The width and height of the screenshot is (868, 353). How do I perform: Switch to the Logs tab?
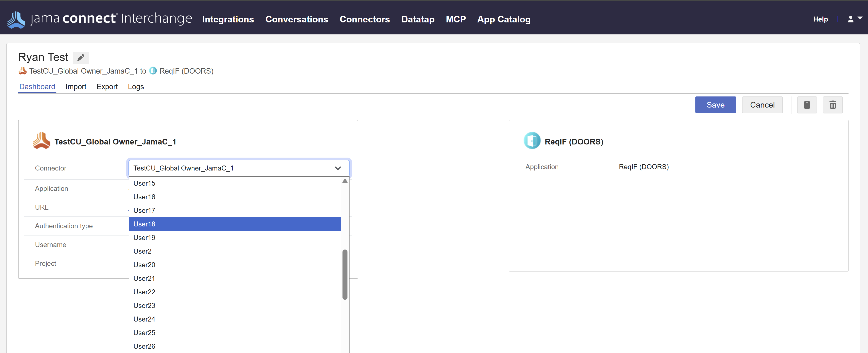[136, 86]
